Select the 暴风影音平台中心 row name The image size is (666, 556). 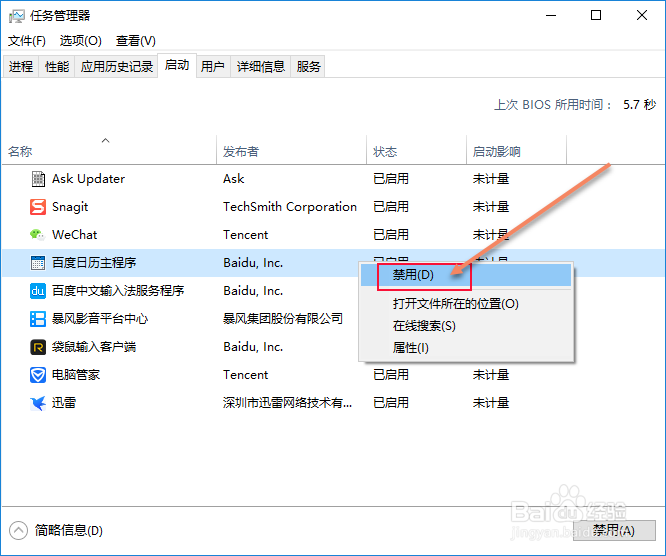[x=100, y=319]
